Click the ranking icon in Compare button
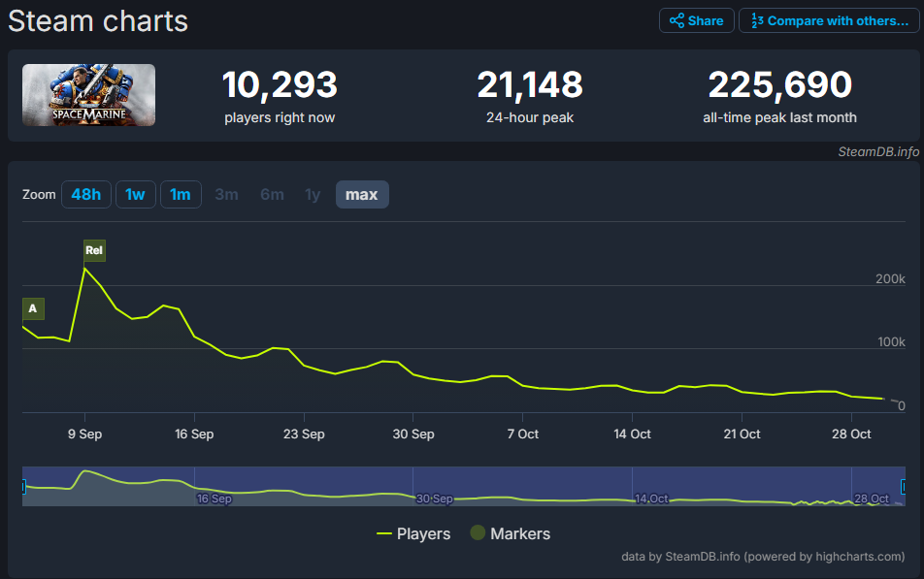Viewport: 924px width, 579px height. [757, 20]
